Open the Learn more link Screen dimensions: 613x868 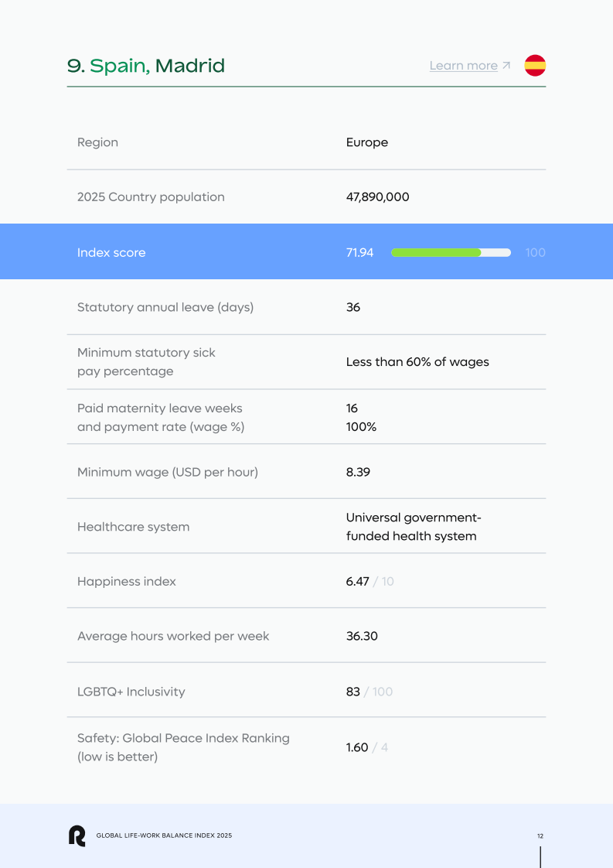(x=463, y=66)
